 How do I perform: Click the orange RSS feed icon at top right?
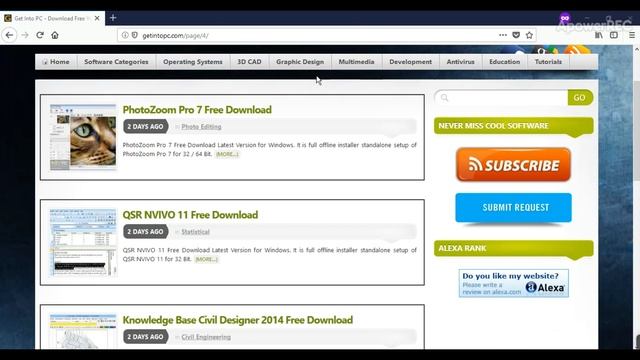(577, 51)
